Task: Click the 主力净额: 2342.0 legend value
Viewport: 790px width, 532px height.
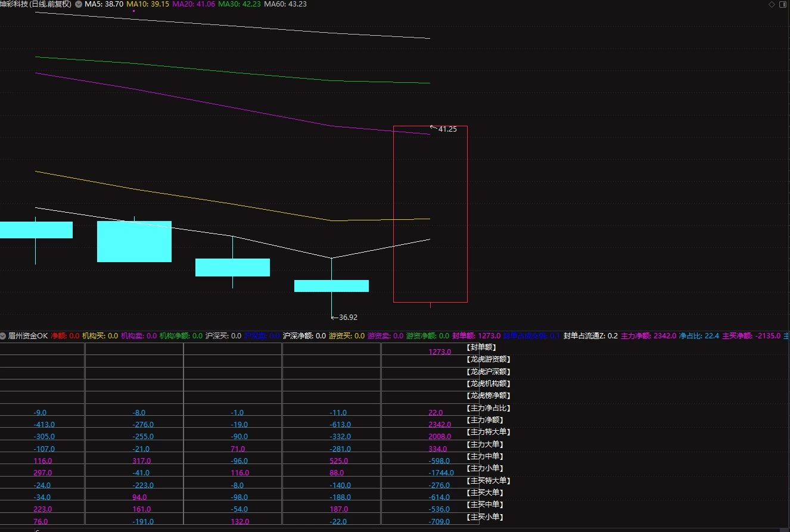Action: coord(648,336)
